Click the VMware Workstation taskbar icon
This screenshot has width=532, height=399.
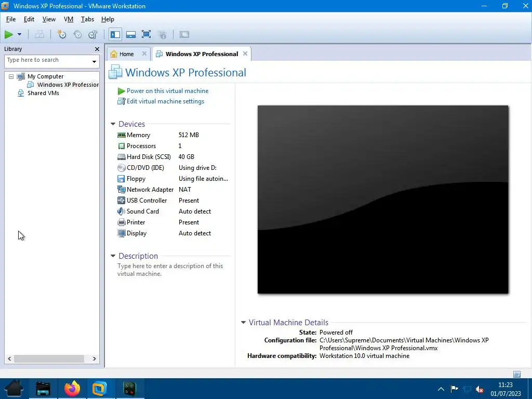coord(99,389)
